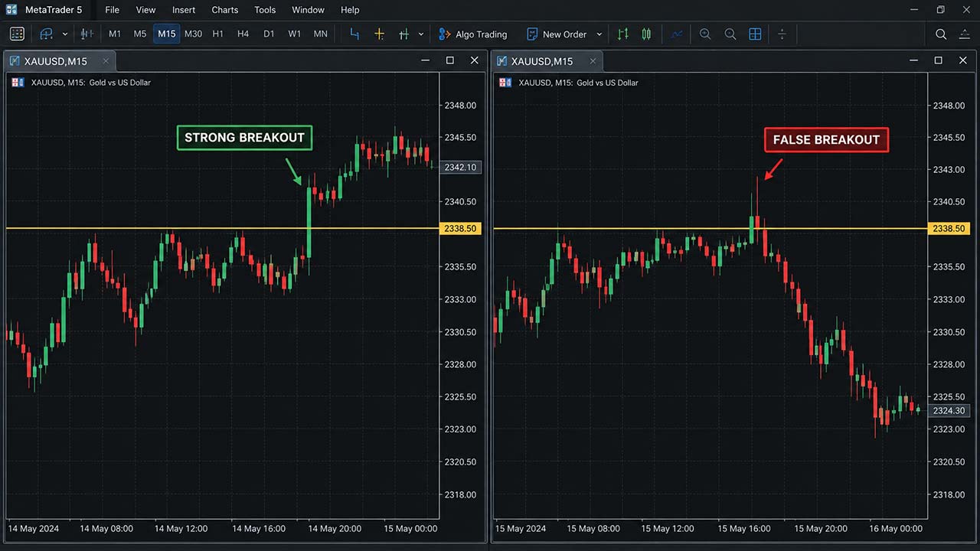Select the M15 timeframe button
Image resolution: width=980 pixels, height=551 pixels.
pos(166,34)
